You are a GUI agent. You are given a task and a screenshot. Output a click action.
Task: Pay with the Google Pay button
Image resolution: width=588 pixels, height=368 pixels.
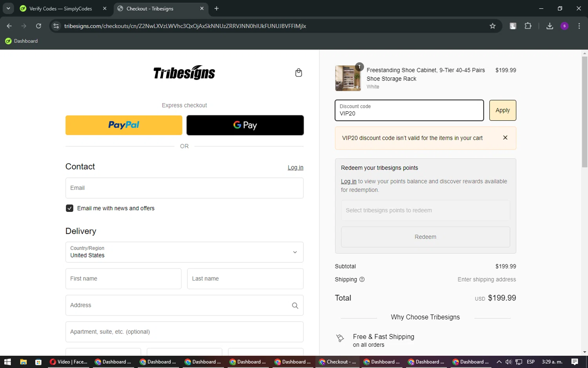(x=245, y=125)
